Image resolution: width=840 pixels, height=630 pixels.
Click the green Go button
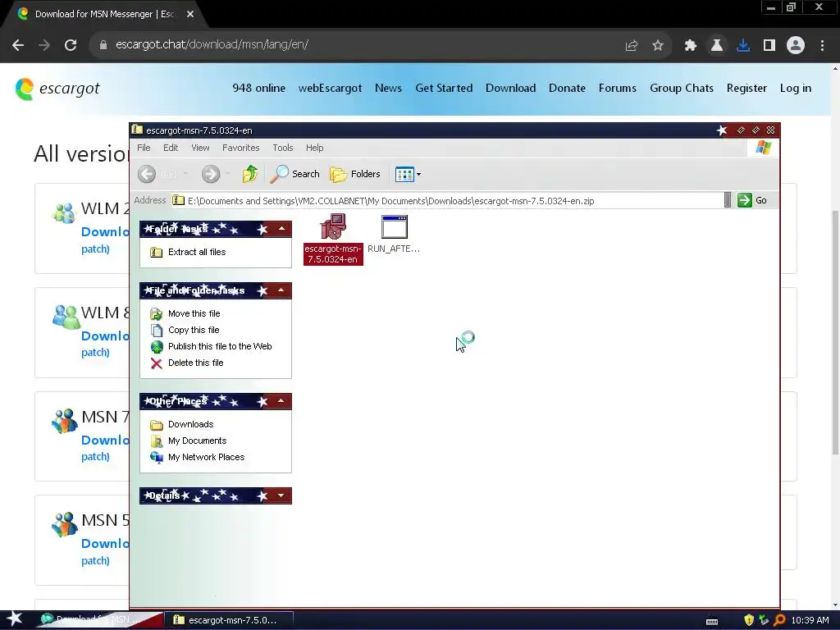[753, 200]
